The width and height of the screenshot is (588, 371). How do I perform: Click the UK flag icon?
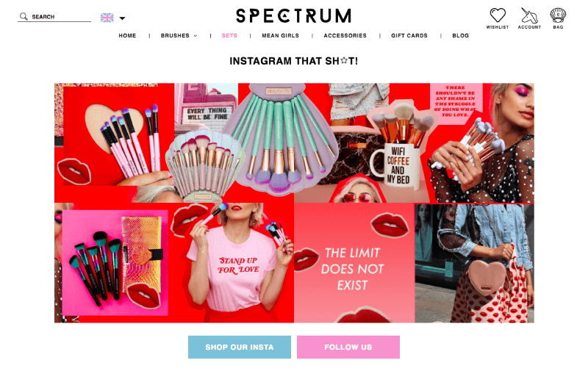pos(107,18)
